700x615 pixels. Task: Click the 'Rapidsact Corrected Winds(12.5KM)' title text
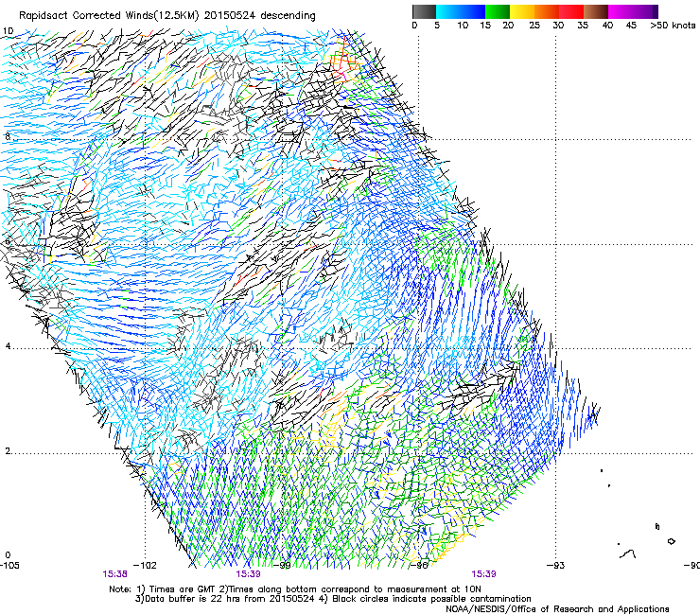coord(109,16)
